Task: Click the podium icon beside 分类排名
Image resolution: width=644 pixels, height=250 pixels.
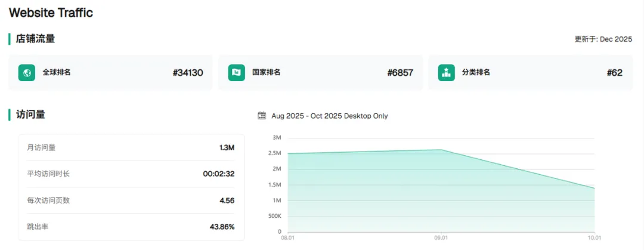Action: point(446,73)
